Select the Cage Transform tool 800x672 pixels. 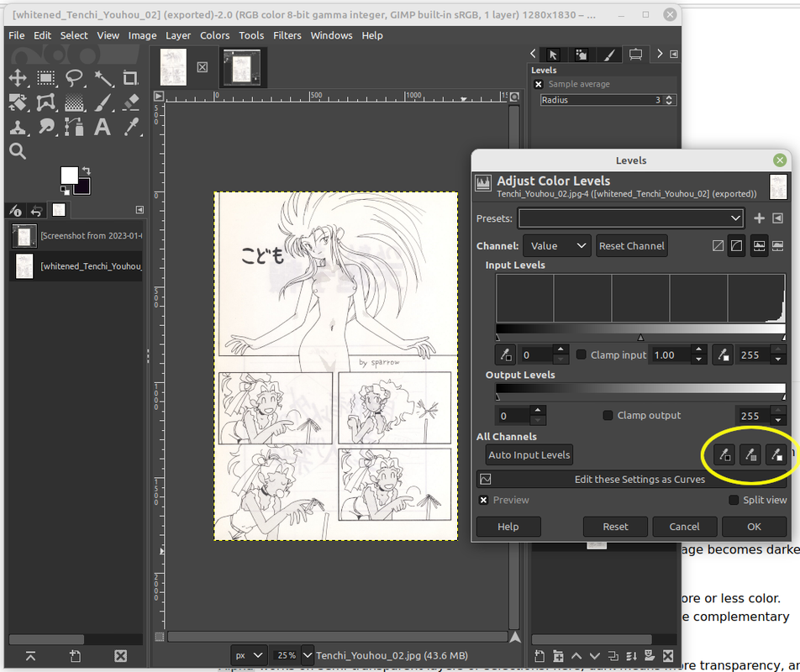click(x=46, y=102)
